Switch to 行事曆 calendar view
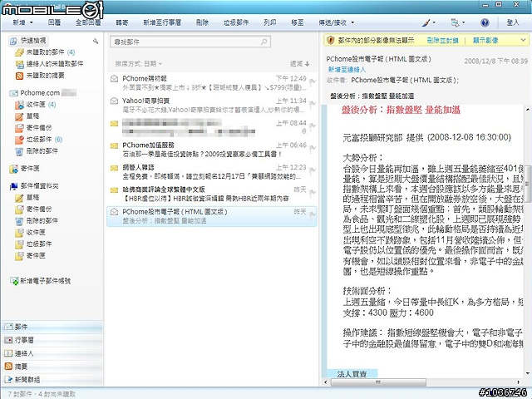532x399 pixels. pos(52,340)
